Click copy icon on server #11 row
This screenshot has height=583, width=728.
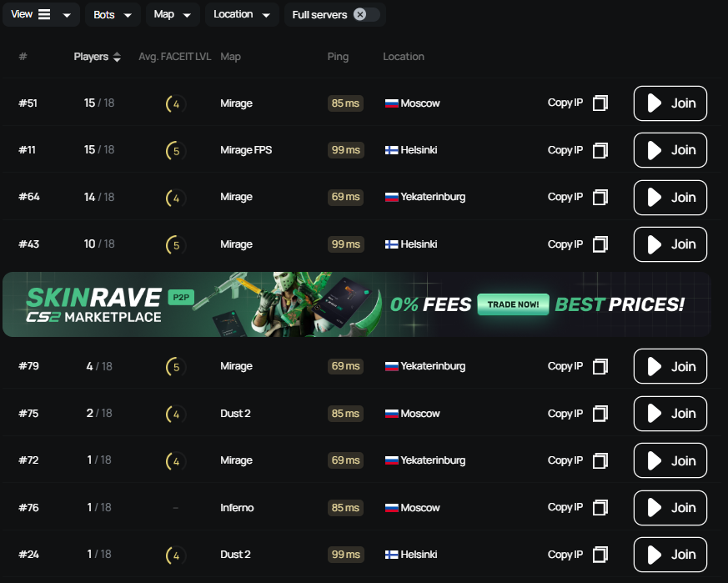point(600,150)
